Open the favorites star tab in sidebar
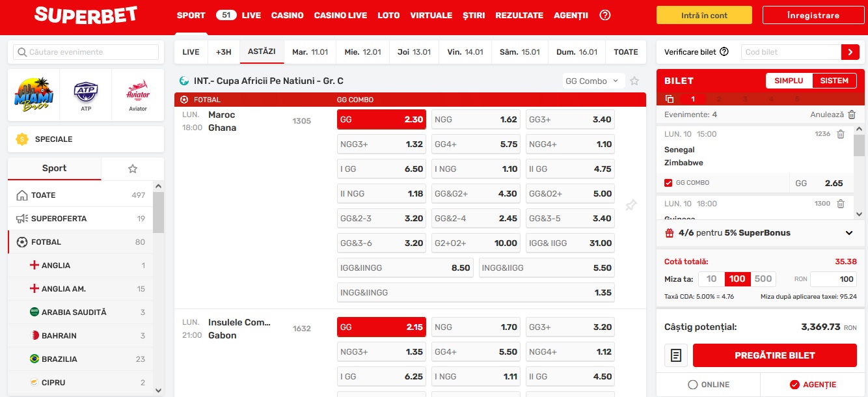 click(x=133, y=169)
